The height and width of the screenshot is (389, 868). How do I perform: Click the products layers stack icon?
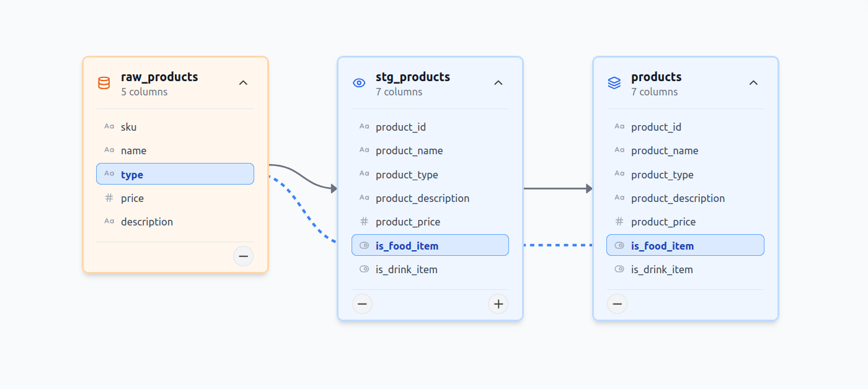[x=614, y=83]
